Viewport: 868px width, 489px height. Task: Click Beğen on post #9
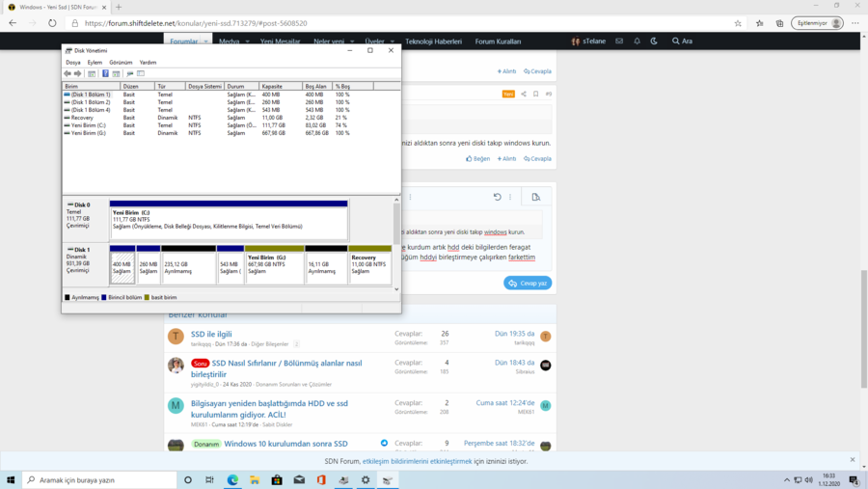[x=477, y=159]
